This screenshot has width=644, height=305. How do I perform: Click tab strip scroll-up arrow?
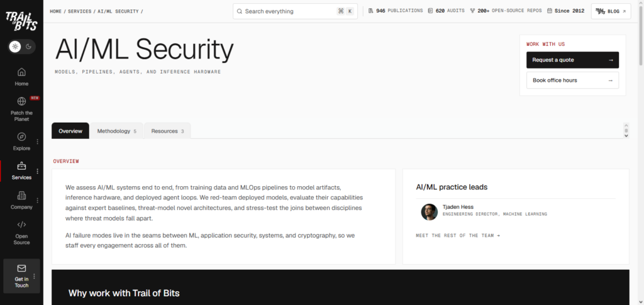pyautogui.click(x=626, y=126)
